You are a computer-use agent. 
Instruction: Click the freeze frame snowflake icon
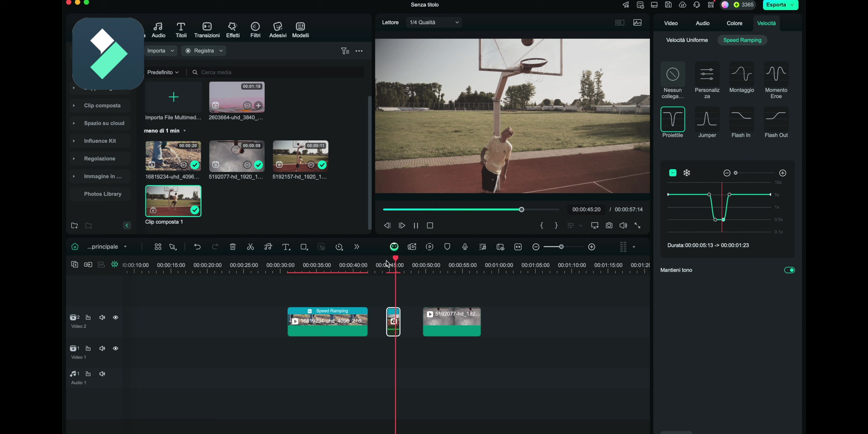[686, 173]
